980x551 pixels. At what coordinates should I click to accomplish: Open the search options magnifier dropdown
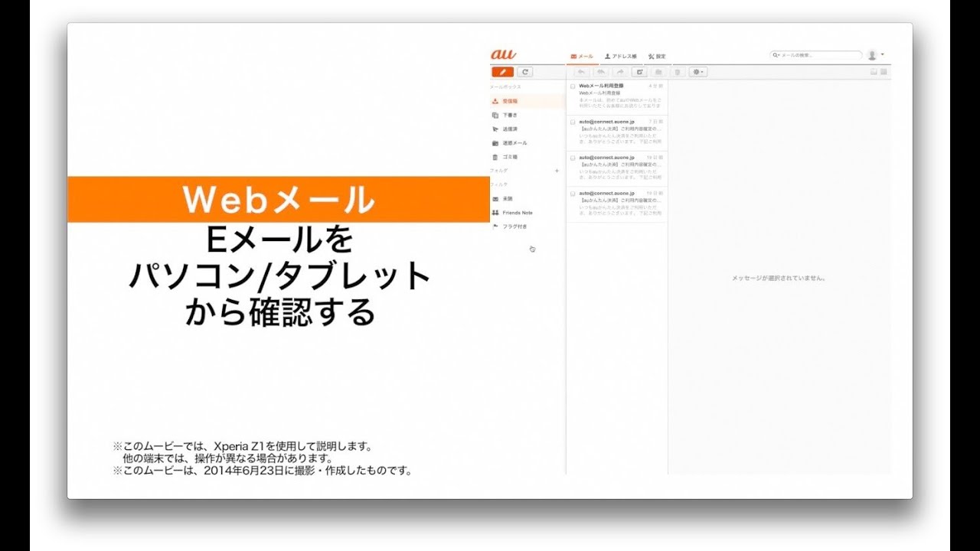[775, 55]
